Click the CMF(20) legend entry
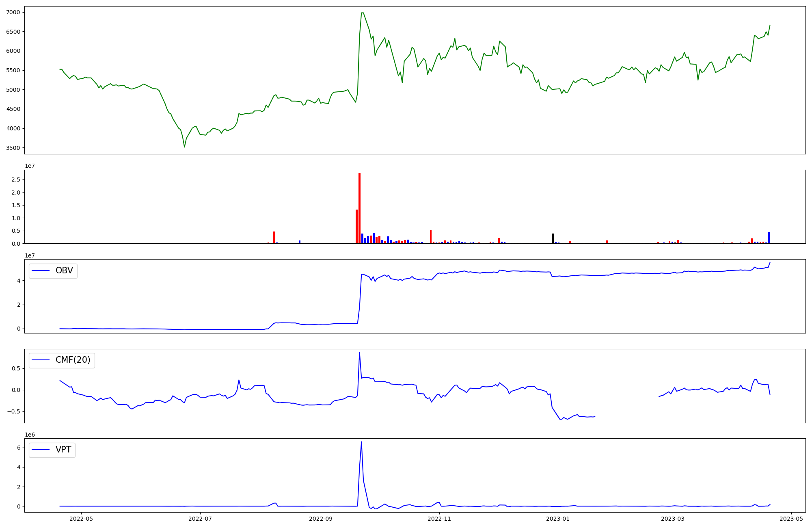Image resolution: width=812 pixels, height=528 pixels. click(73, 360)
